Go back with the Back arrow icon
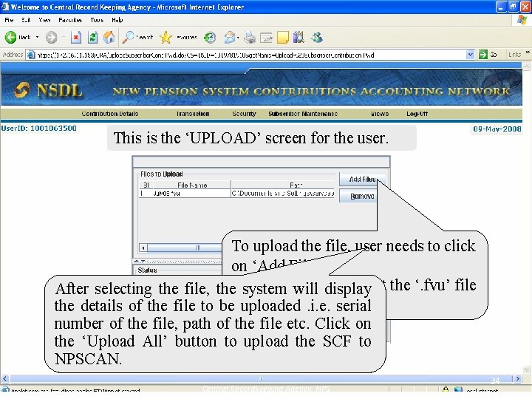This screenshot has width=532, height=399. click(11, 38)
